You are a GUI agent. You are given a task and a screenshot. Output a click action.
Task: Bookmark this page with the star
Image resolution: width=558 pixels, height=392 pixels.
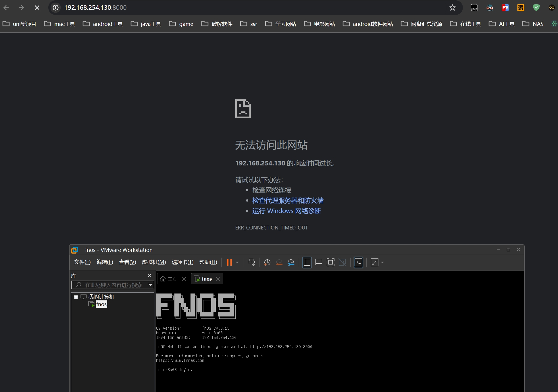453,8
